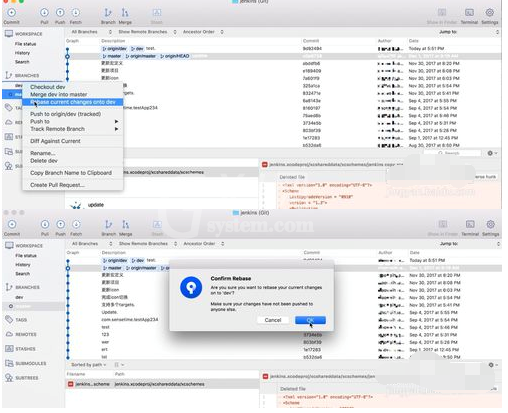Select File status in the context-menu window sidebar
This screenshot has height=413, width=508.
tap(26, 44)
